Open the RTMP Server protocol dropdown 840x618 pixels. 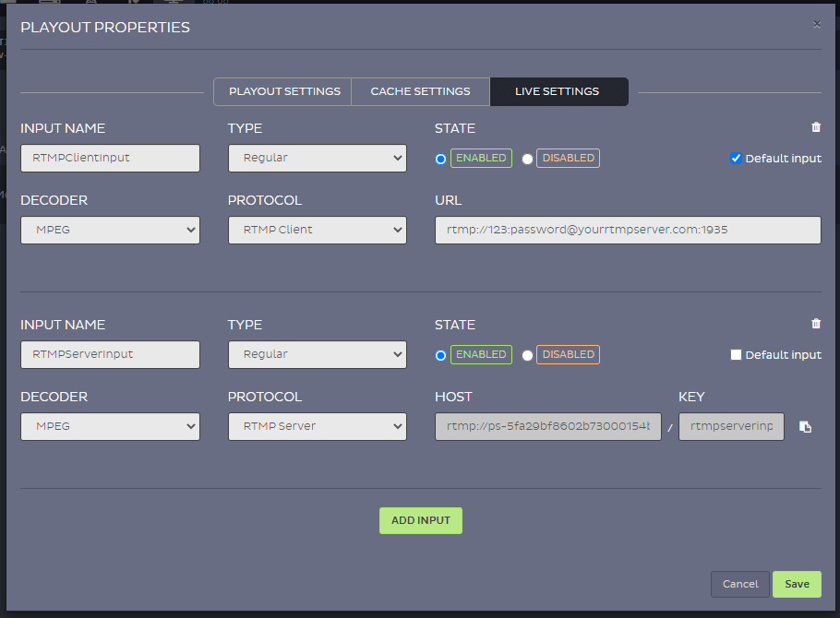coord(317,426)
